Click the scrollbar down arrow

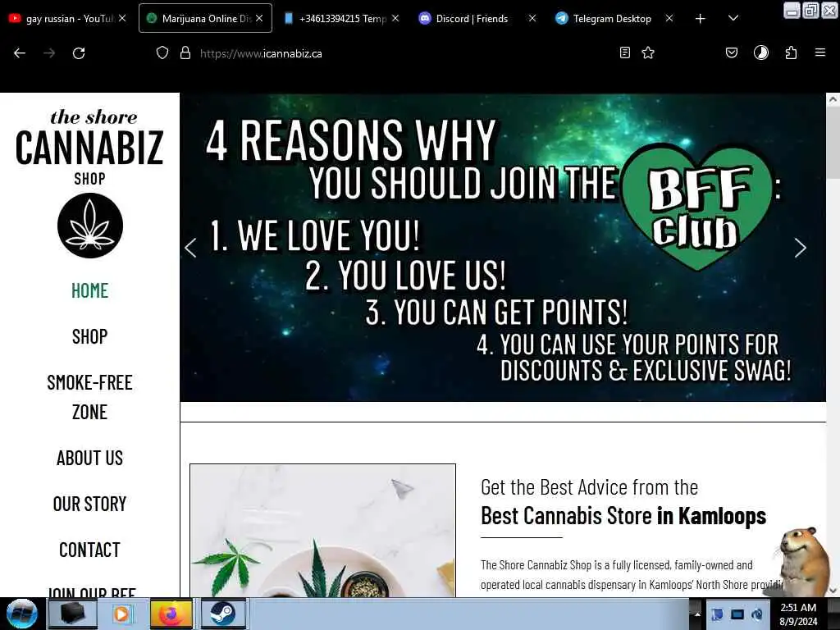pyautogui.click(x=833, y=591)
